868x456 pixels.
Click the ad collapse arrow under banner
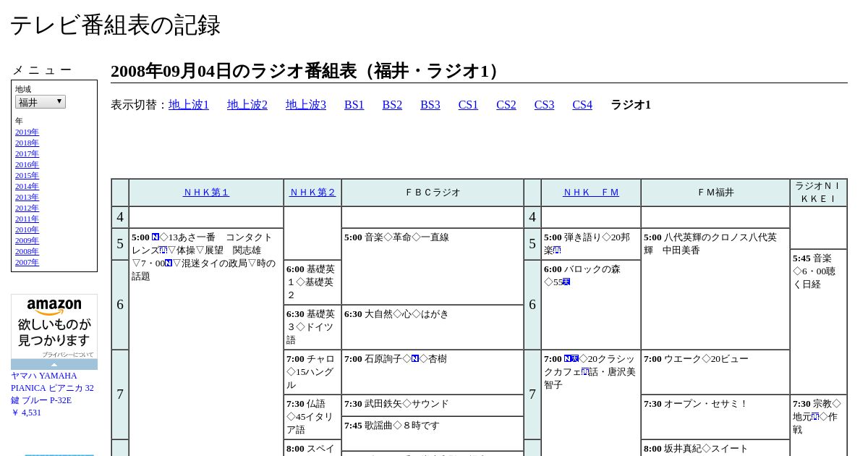(x=54, y=364)
